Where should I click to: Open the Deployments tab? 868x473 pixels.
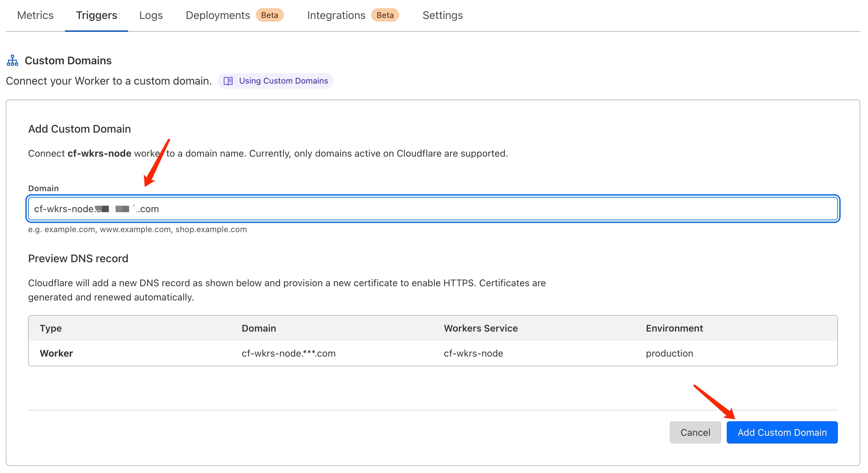(x=218, y=15)
